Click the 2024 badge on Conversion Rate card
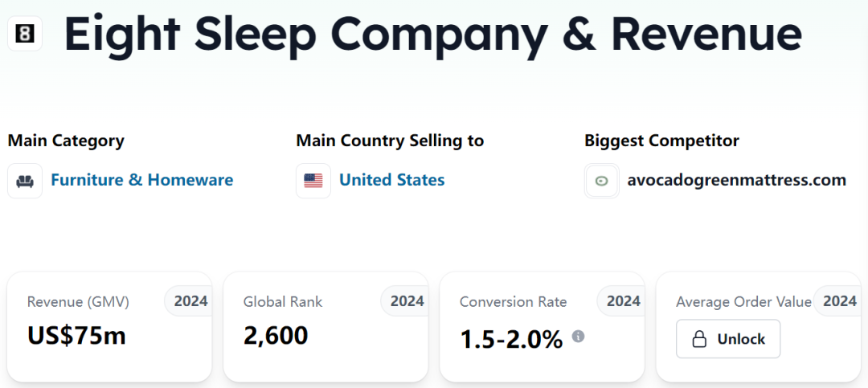 click(x=623, y=301)
